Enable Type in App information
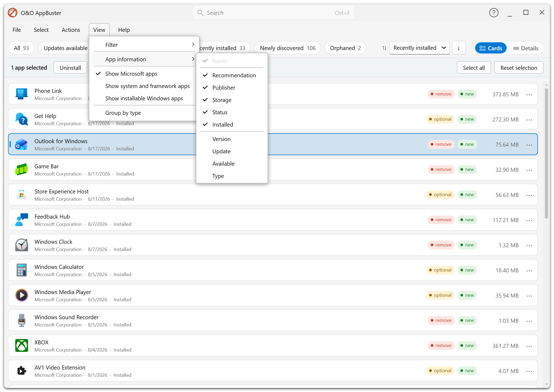 click(232, 176)
